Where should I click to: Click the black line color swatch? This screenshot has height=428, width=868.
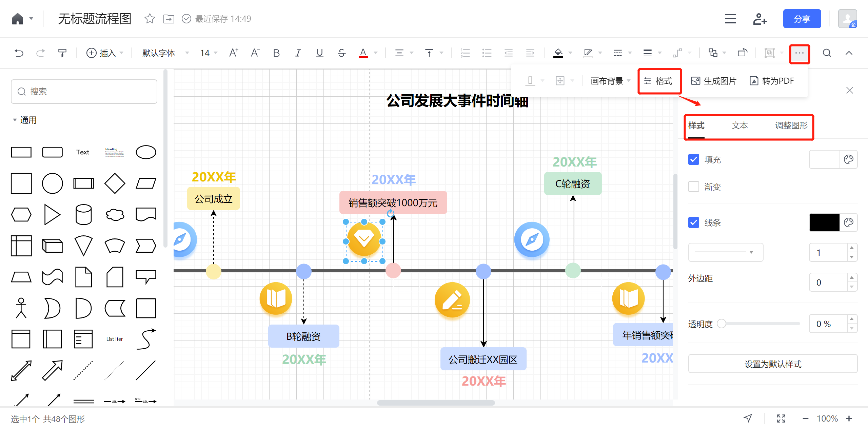pyautogui.click(x=824, y=222)
